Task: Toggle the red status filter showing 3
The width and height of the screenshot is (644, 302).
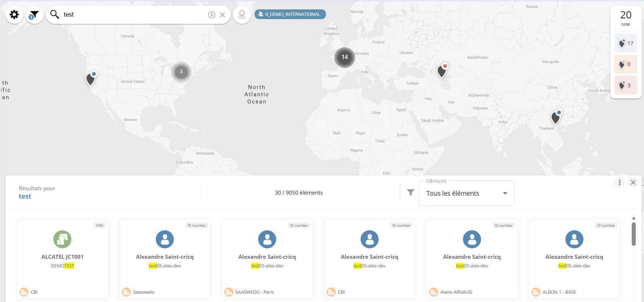Action: coord(626,85)
